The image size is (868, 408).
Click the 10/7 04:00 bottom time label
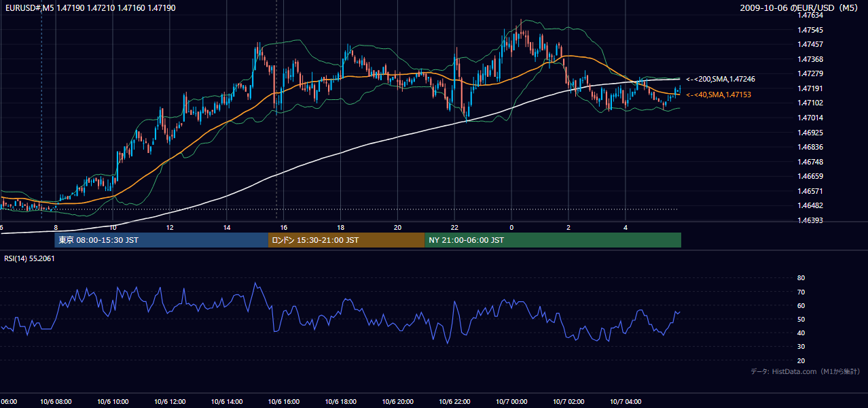point(626,402)
